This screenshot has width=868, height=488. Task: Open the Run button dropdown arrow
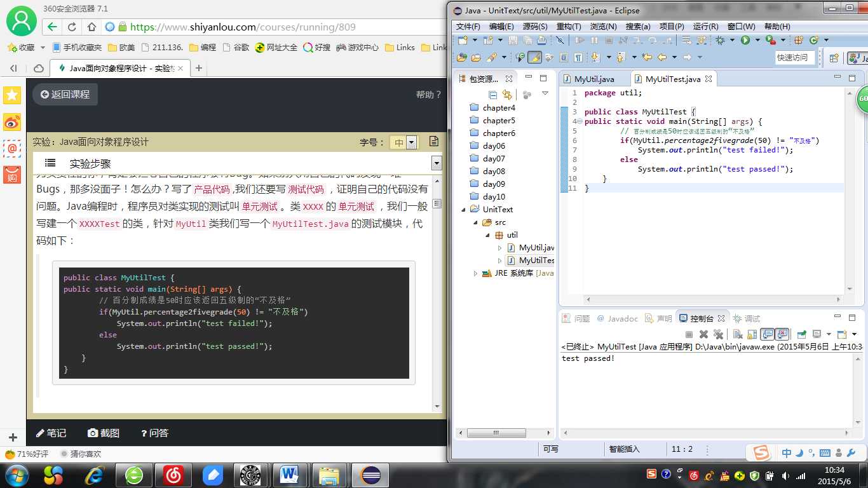pos(757,40)
